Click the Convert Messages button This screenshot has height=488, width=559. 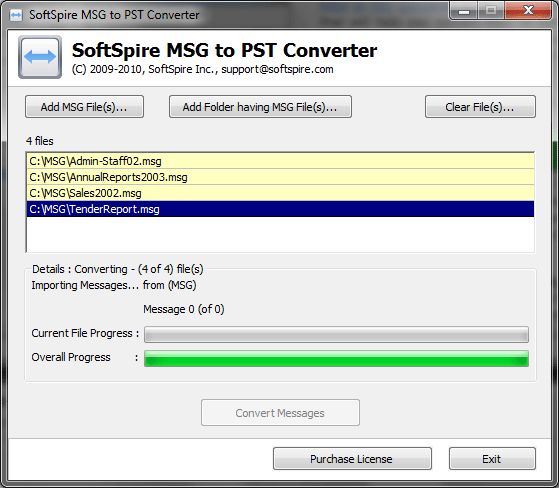[280, 413]
